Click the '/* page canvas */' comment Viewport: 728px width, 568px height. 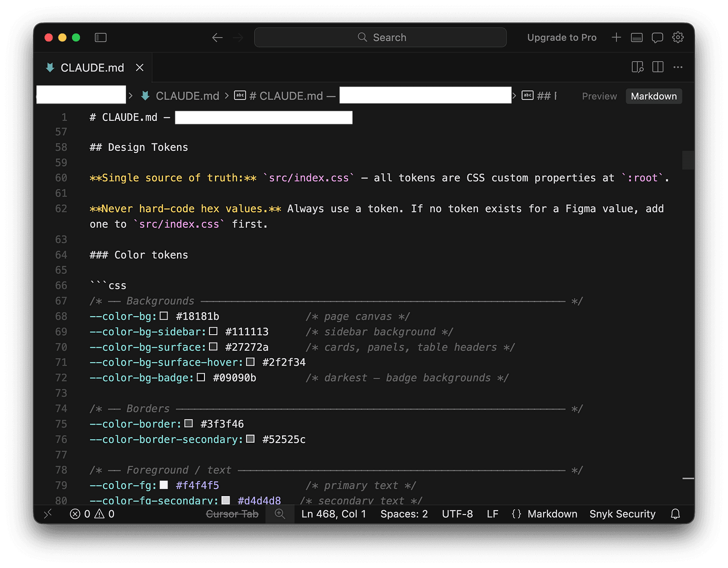coord(358,317)
